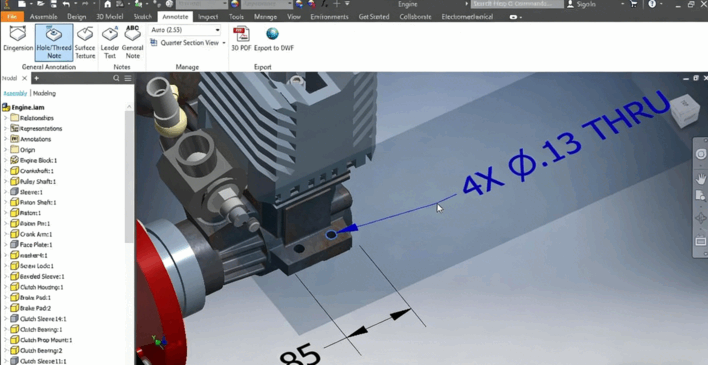This screenshot has height=365, width=708.
Task: Expand the Annotations node
Action: pyautogui.click(x=5, y=139)
